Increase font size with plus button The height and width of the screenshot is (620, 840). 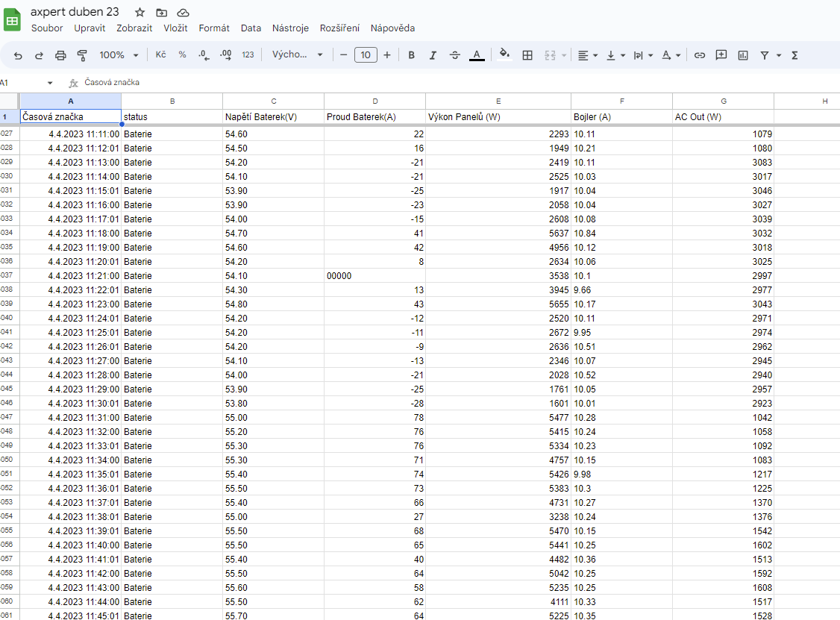[x=387, y=55]
